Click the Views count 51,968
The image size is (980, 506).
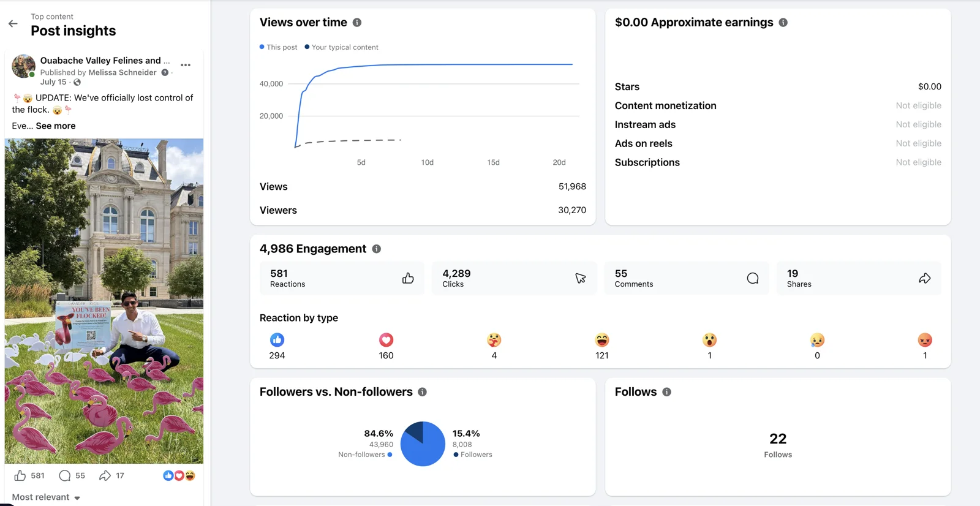click(572, 186)
